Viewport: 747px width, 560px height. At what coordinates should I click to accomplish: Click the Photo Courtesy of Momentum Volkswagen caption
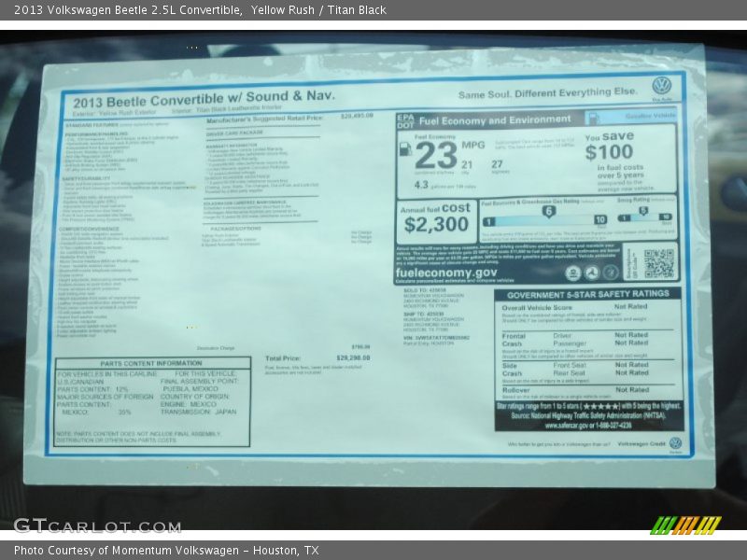tap(166, 551)
